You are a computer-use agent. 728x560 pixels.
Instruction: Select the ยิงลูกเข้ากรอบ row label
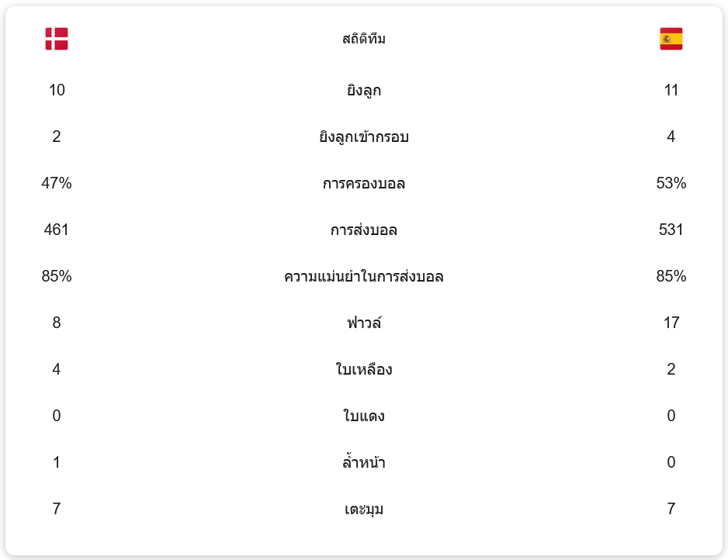click(x=364, y=137)
